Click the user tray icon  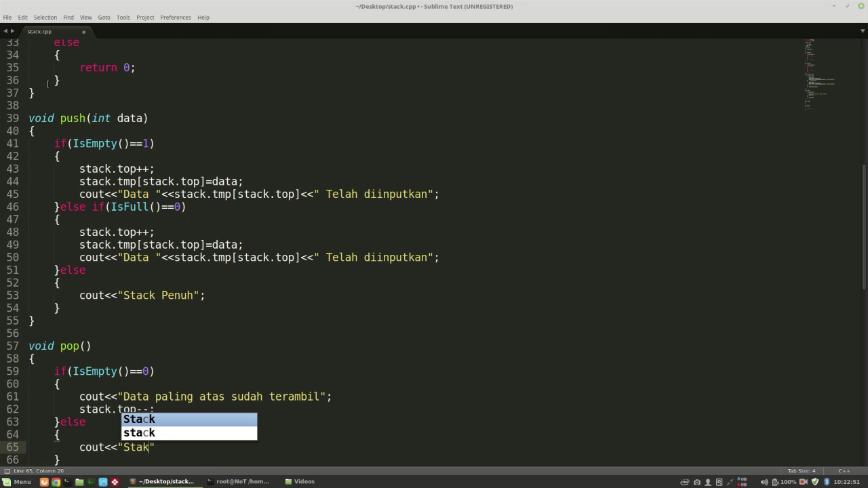pos(708,482)
